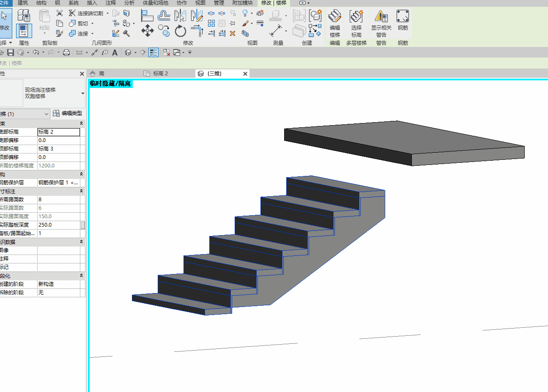This screenshot has height=392, width=548.
Task: Open Type Properties from the ribbon
Action: (x=24, y=16)
